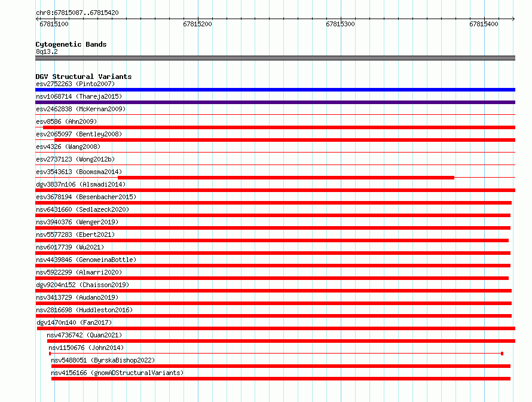The image size is (532, 402).
Task: Click esv2737123 (Wong2012b) label
Action: 75,159
